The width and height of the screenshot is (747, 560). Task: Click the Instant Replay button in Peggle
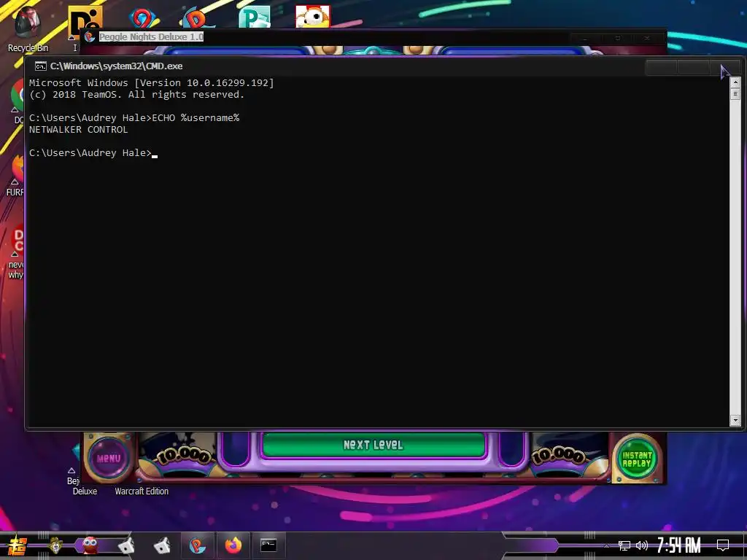(637, 459)
